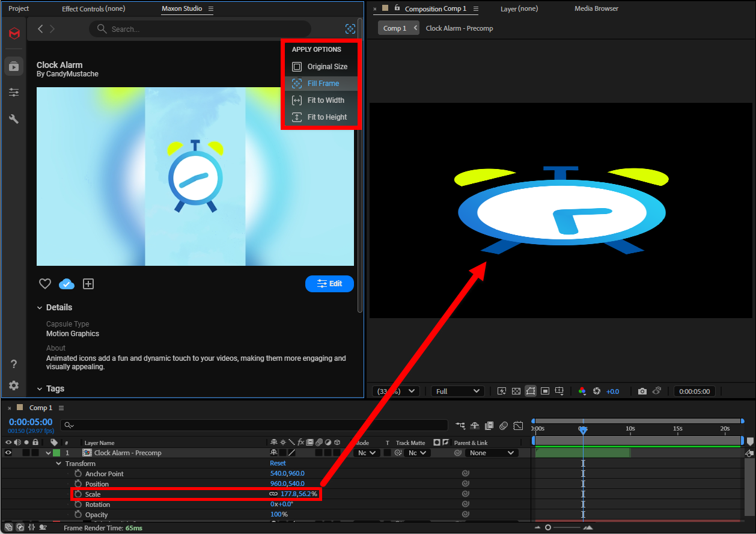Click the Maxon Studio search field
This screenshot has height=534, width=756.
tap(204, 29)
